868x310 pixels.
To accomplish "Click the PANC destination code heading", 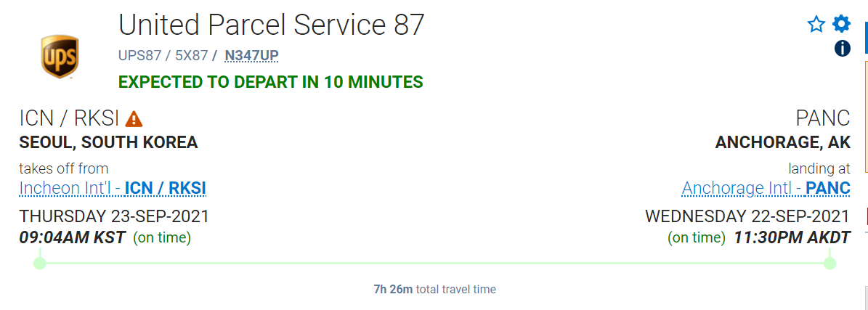I will pyautogui.click(x=822, y=118).
